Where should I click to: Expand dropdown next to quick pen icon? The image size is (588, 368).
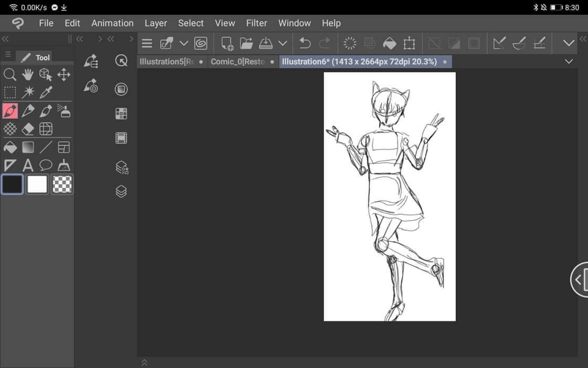184,44
